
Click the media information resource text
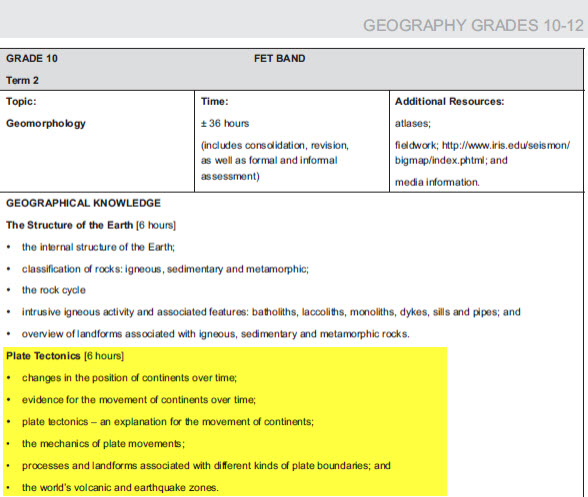click(x=437, y=182)
